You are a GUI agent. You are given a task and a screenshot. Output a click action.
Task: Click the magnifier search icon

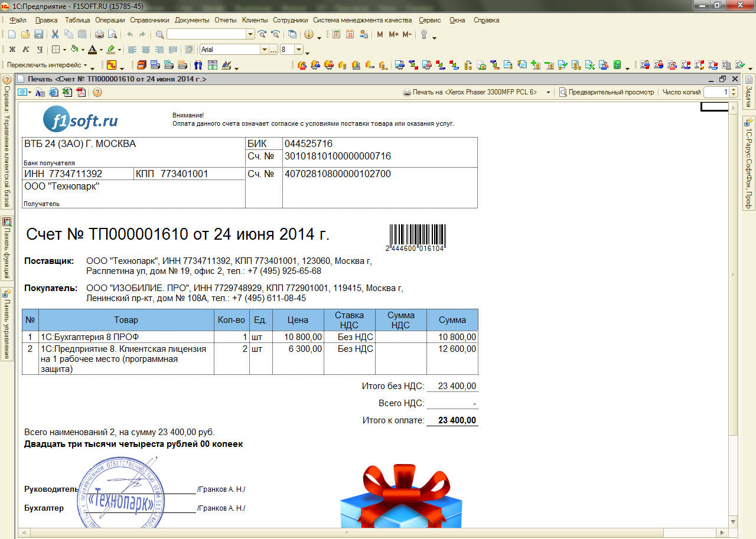click(160, 34)
